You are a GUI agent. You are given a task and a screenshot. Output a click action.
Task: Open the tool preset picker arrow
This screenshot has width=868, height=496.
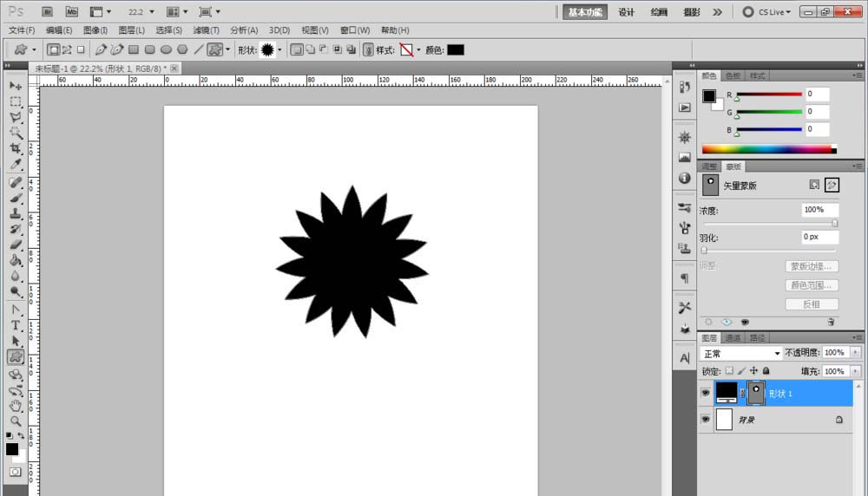click(x=35, y=50)
